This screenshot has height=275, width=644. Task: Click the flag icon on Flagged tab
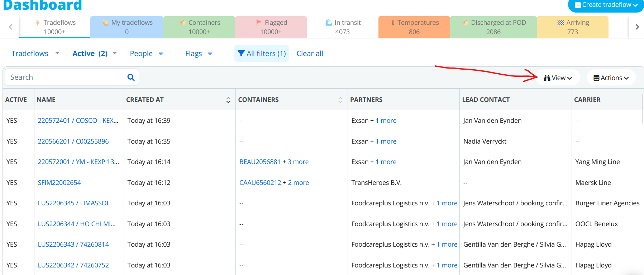[259, 22]
